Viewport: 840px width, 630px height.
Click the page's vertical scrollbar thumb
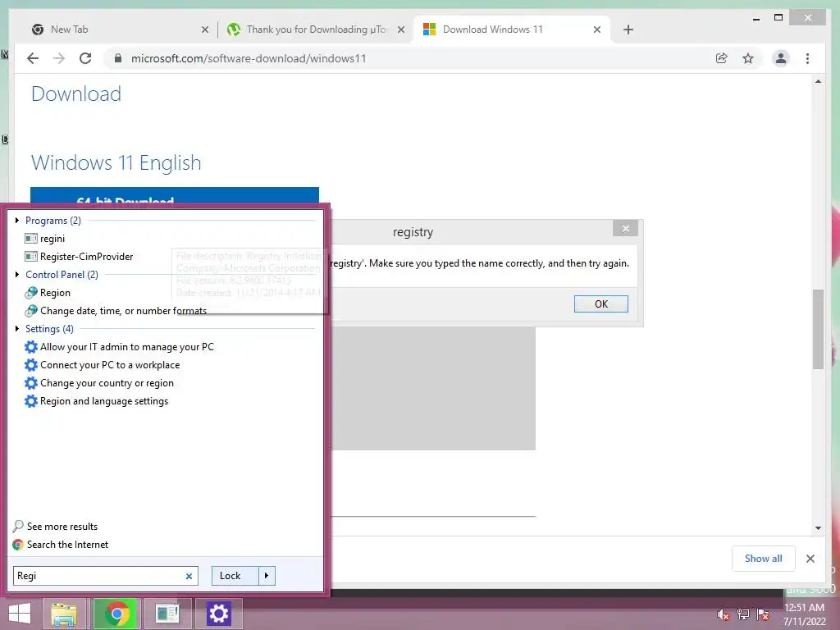[818, 329]
